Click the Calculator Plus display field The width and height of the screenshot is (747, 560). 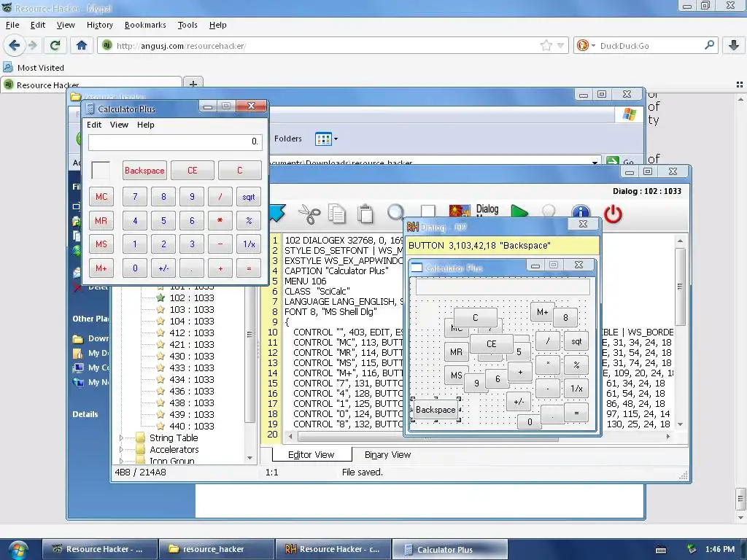point(175,142)
